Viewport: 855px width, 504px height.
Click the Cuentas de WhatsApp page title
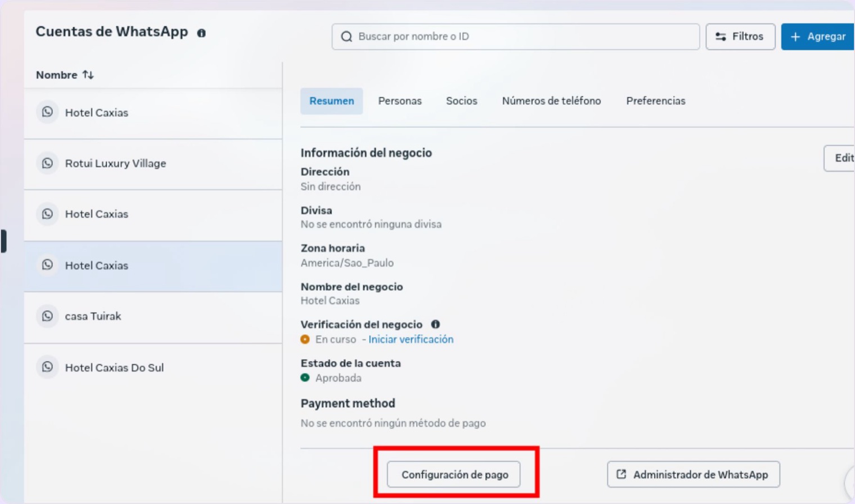112,32
